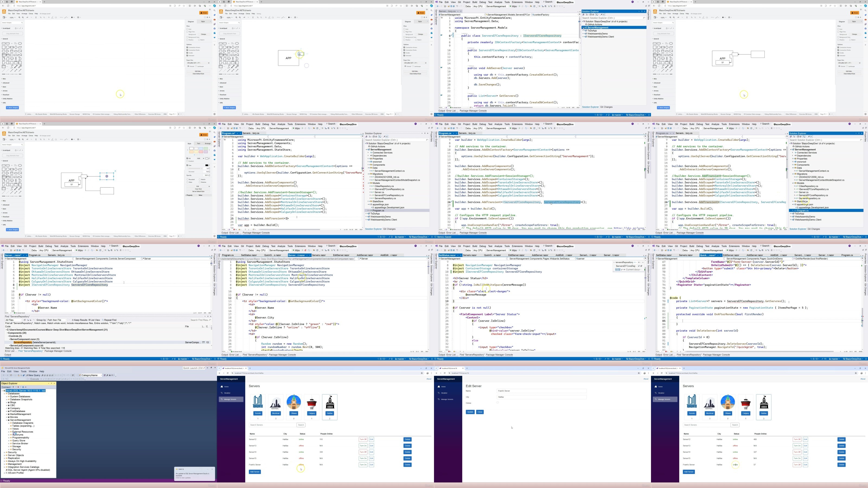Image resolution: width=868 pixels, height=488 pixels.
Task: Dismiss the SSMS update notification
Action: (x=212, y=469)
